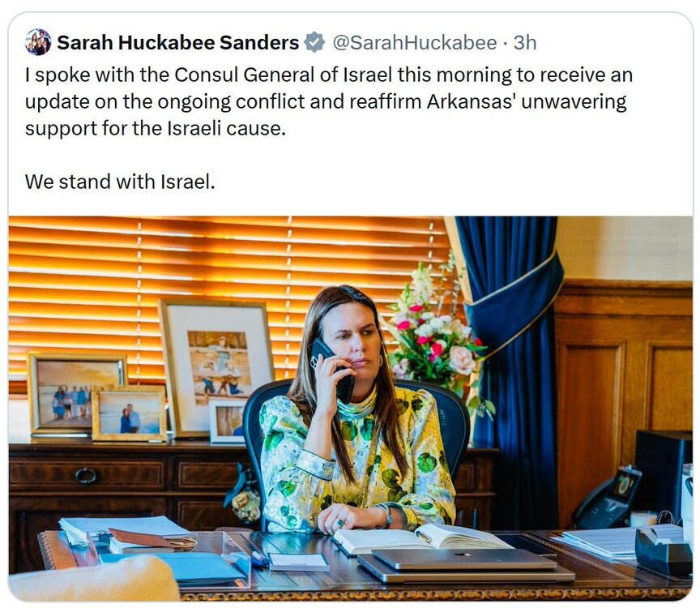700x608 pixels.
Task: Open the display name Sarah Huckabee Sanders
Action: tap(178, 43)
